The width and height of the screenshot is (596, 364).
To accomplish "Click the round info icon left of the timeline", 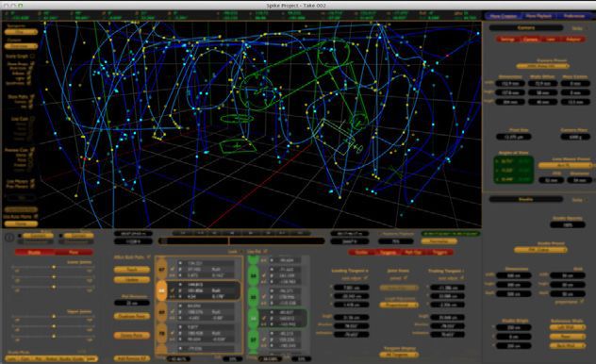I will tap(9, 239).
